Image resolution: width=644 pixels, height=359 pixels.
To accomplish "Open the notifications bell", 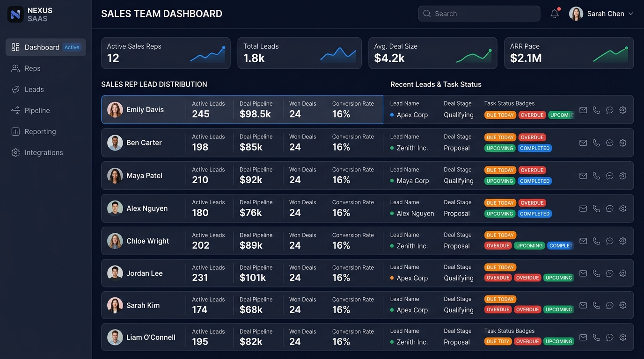I will 555,14.
